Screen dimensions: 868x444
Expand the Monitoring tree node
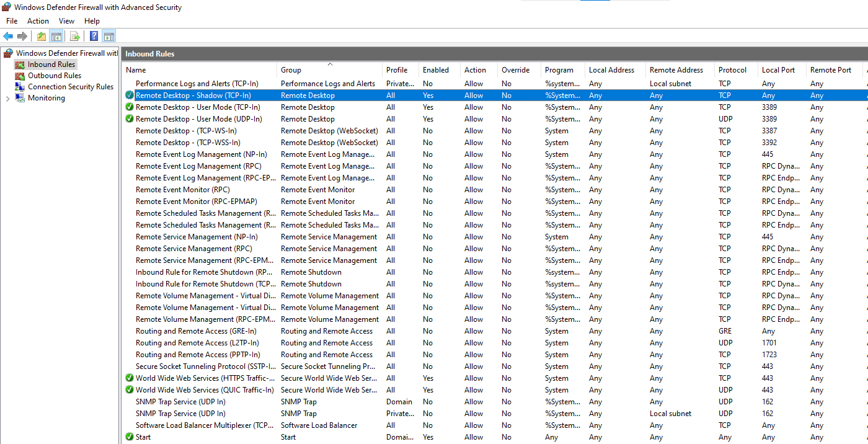7,98
